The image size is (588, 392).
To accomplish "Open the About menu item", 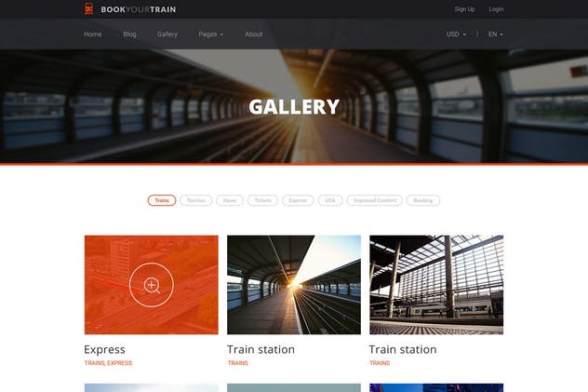I will 253,34.
